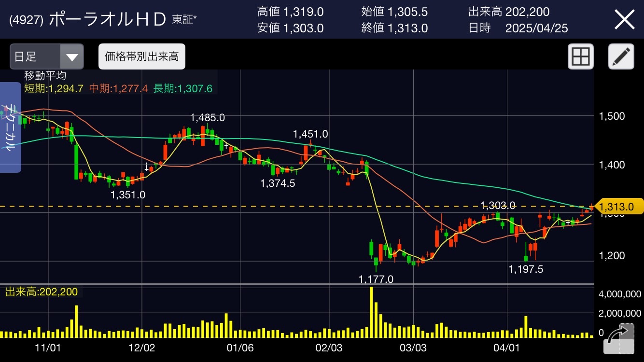Tap the 長期:1,307.6 moving average value
This screenshot has width=644, height=362.
pos(182,88)
